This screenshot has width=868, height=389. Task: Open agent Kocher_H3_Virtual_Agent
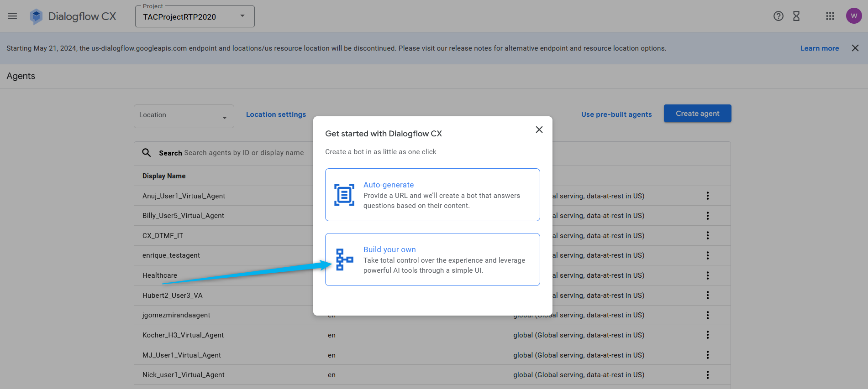coord(183,335)
